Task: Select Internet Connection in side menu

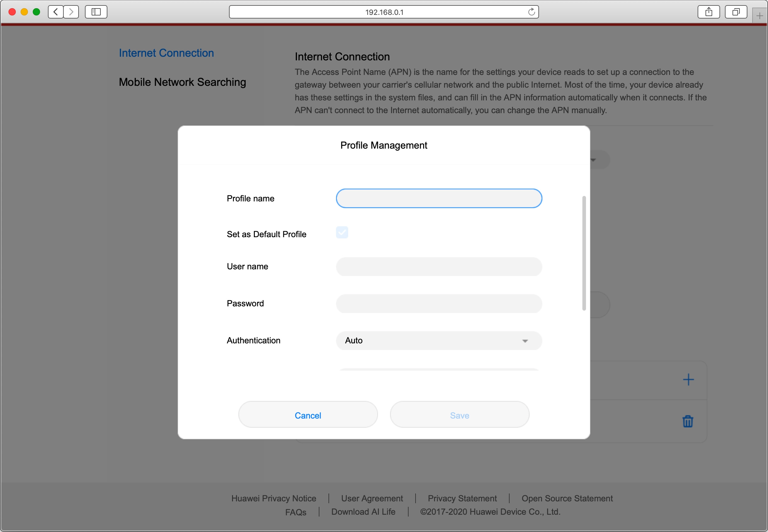Action: point(166,53)
